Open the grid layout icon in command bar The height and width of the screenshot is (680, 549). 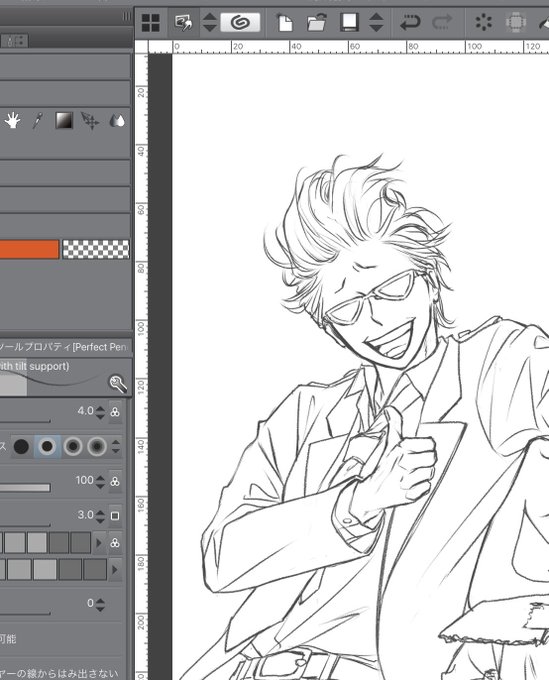point(150,23)
